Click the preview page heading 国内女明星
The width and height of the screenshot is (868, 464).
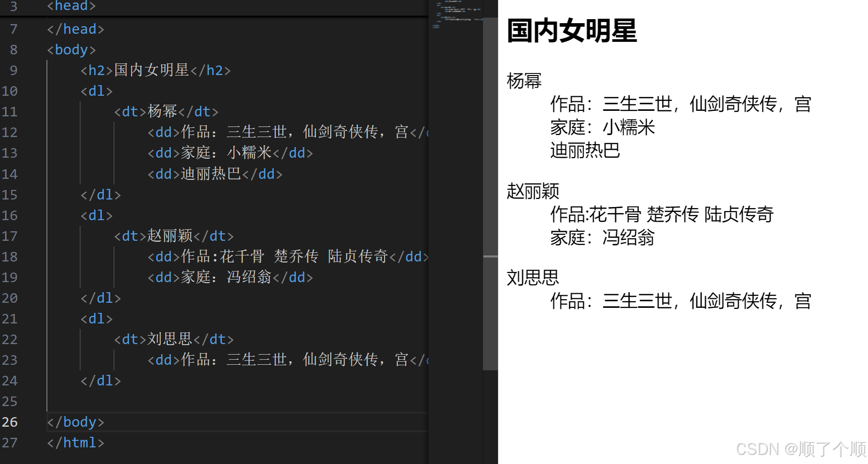tap(572, 31)
